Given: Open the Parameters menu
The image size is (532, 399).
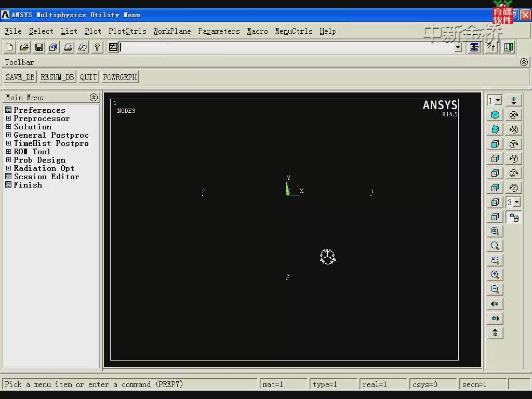Looking at the screenshot, I should point(219,31).
